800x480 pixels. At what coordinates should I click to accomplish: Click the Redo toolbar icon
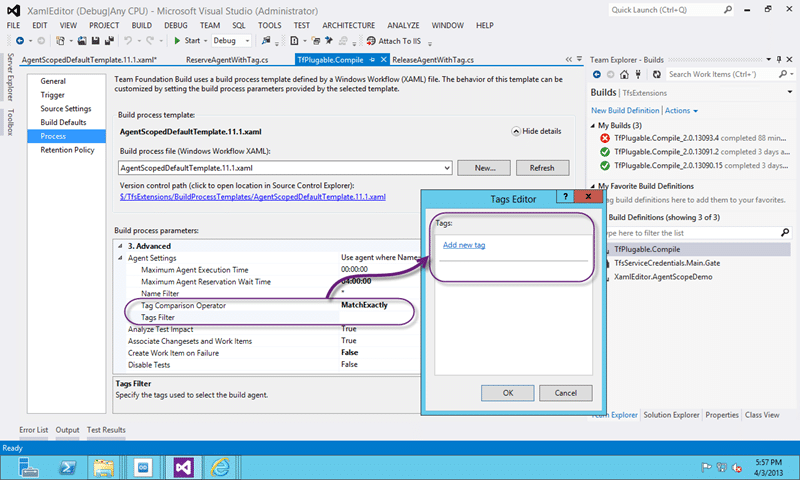pyautogui.click(x=150, y=41)
